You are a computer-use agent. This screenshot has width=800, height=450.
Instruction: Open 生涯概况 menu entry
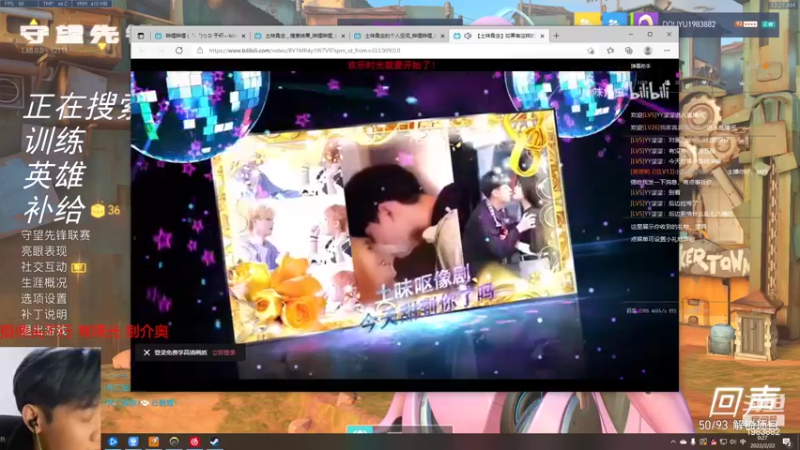[x=44, y=283]
